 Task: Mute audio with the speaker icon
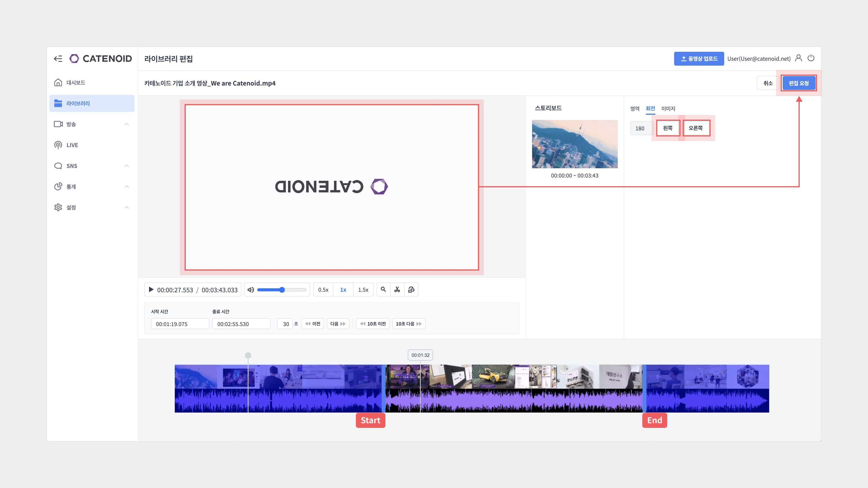point(251,290)
